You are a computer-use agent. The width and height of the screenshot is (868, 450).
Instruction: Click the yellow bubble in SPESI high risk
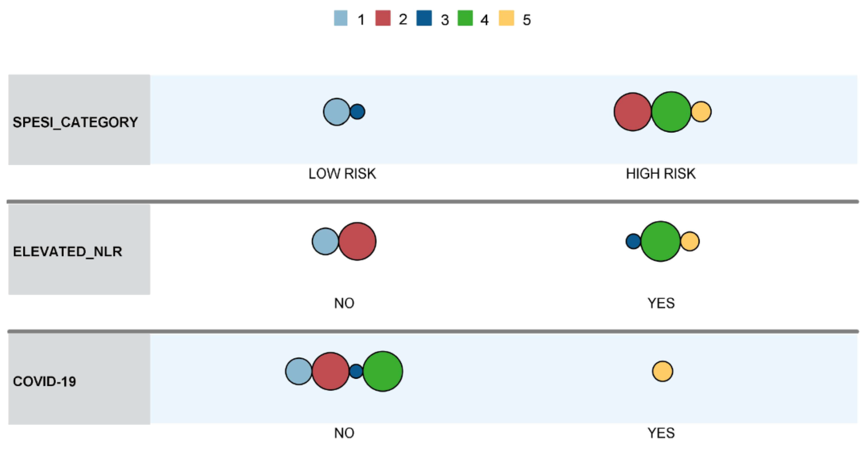[x=701, y=112]
